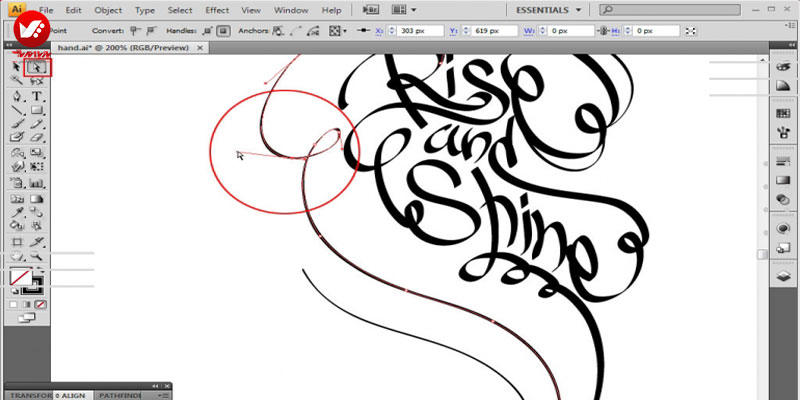800x400 pixels.
Task: Click the search field in title bar
Action: click(x=670, y=10)
